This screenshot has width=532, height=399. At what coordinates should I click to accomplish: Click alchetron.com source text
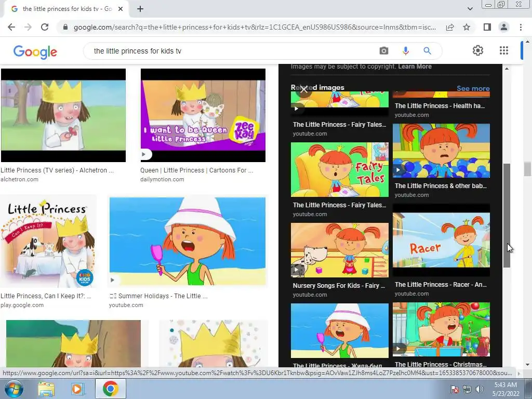point(19,179)
